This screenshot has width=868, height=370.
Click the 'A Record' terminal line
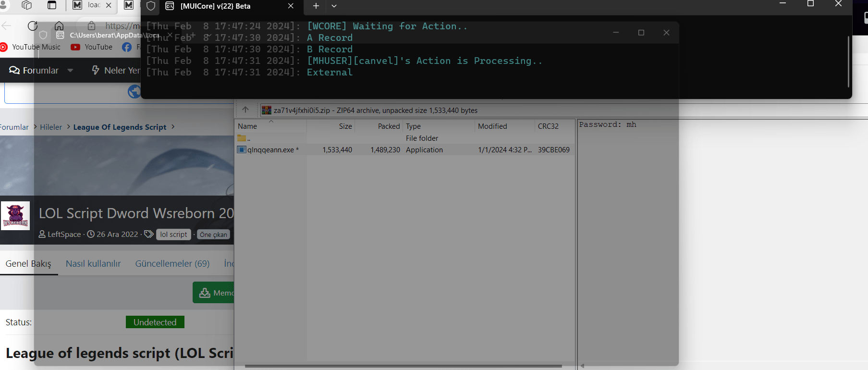click(330, 38)
